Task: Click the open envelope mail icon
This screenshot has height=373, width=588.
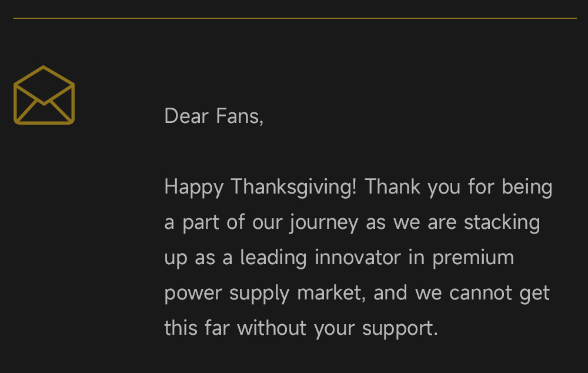Action: coord(44,95)
